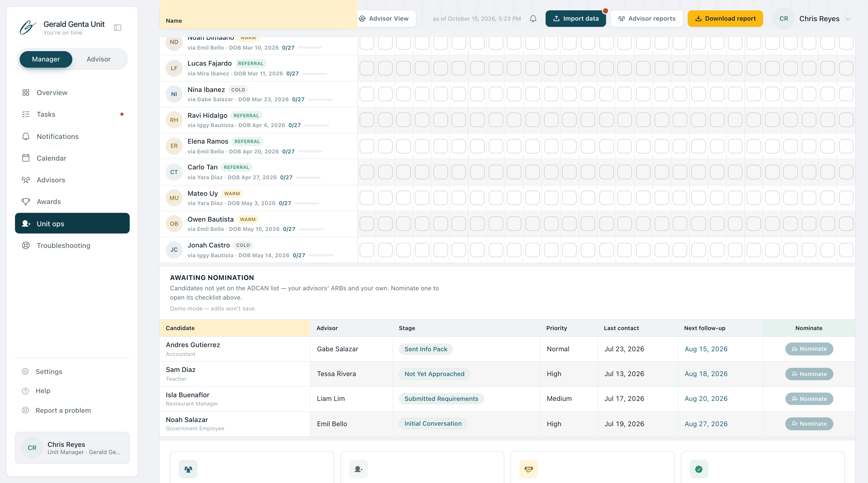This screenshot has height=483, width=868.
Task: Open notifications bell in top bar
Action: pos(533,19)
